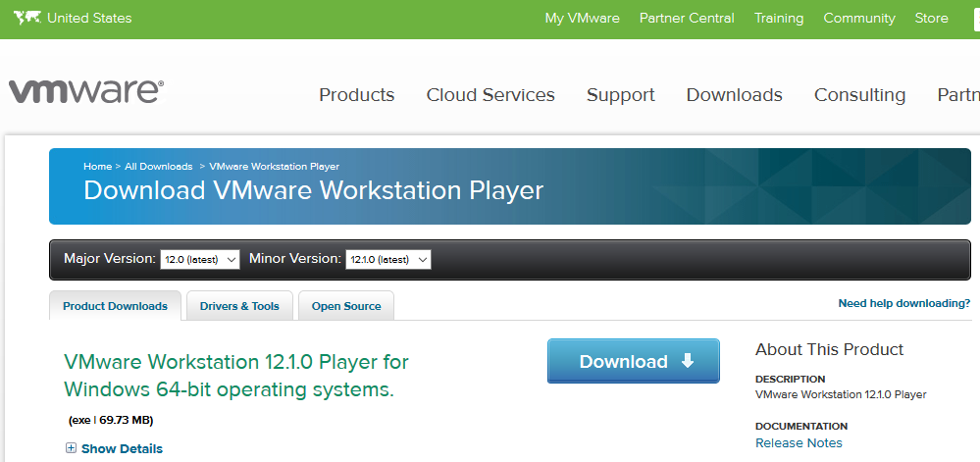The image size is (980, 462).
Task: Open the Minor Version dropdown
Action: [x=388, y=259]
